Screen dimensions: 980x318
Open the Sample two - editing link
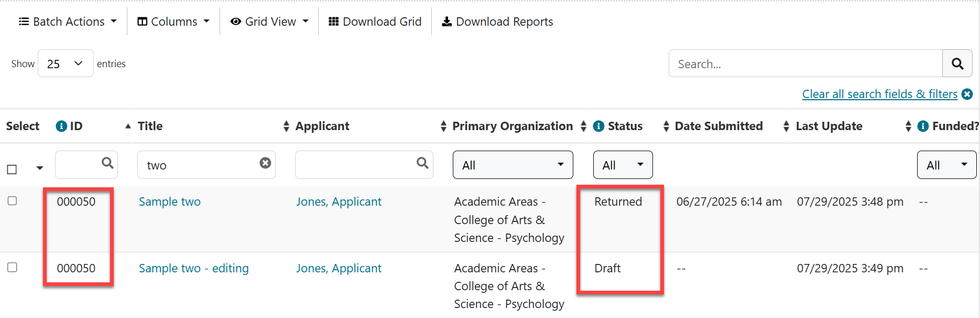click(193, 268)
